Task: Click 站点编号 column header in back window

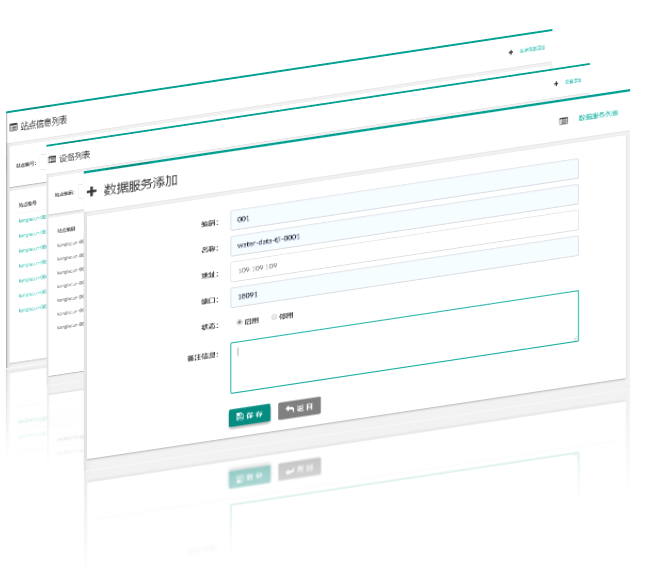Action: (x=27, y=204)
